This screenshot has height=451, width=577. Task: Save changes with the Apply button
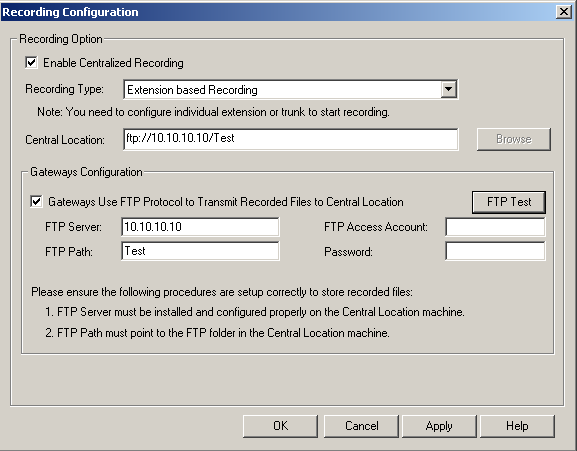click(x=439, y=426)
